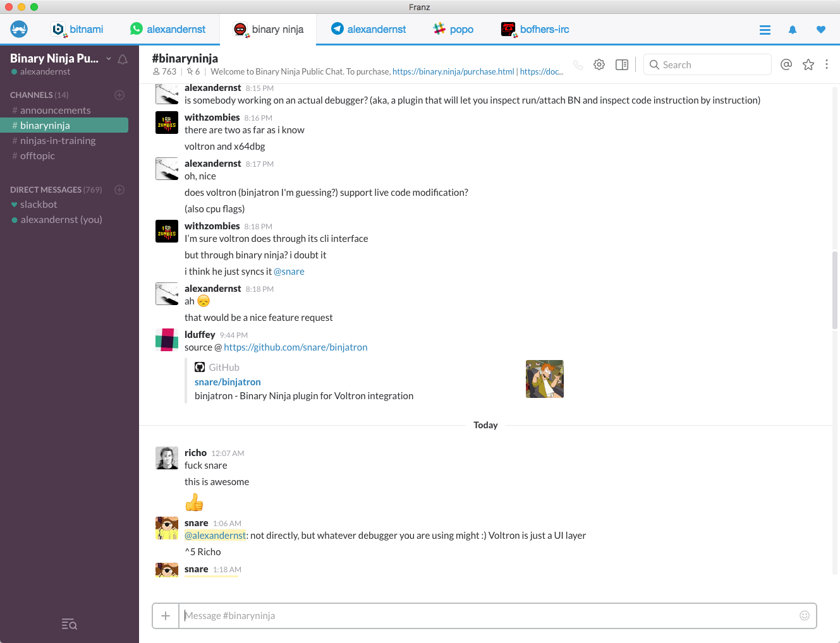Show the 6 pinned items
The image size is (840, 643).
tap(193, 71)
